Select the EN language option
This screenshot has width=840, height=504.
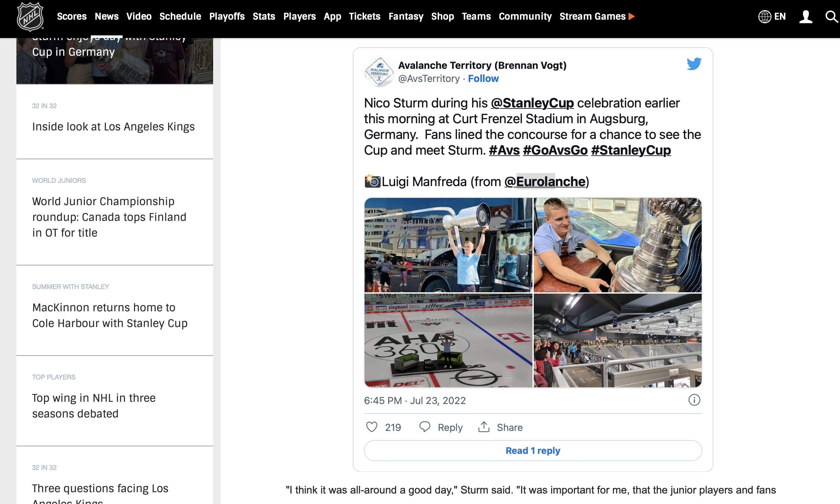pyautogui.click(x=780, y=16)
